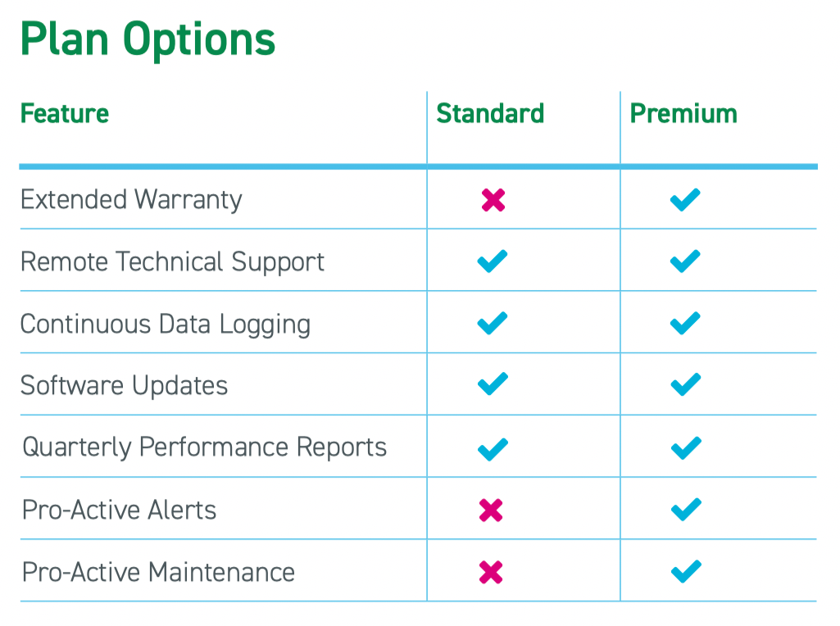Select the Pro-Active Maintenance feature label
The image size is (840, 626).
tap(158, 572)
